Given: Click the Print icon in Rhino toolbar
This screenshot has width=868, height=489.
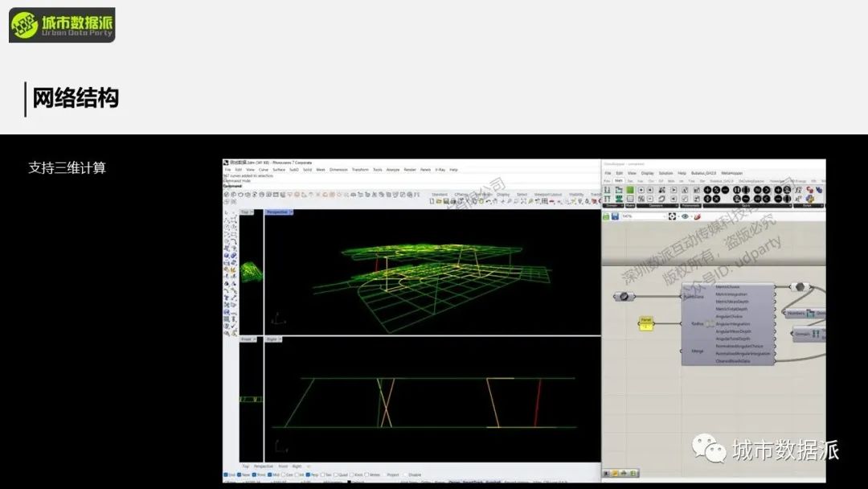Looking at the screenshot, I should pyautogui.click(x=453, y=202).
